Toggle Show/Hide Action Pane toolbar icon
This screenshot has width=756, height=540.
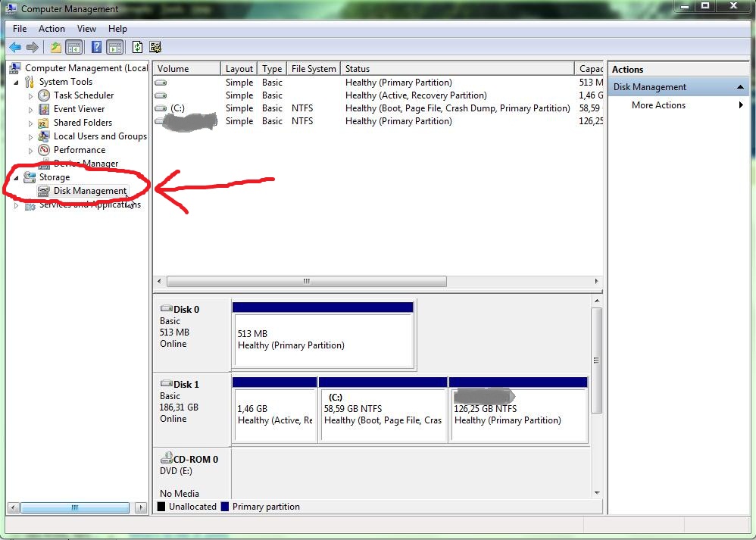(x=114, y=47)
